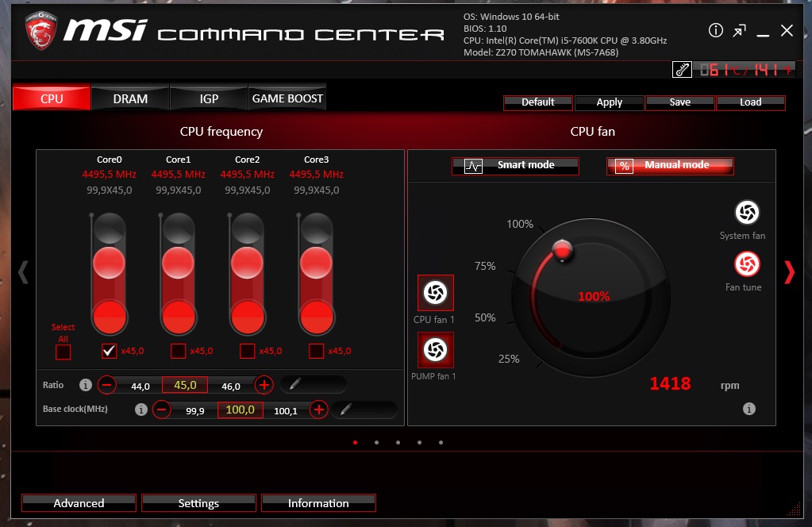
Task: Select the CPU fan 1 icon
Action: [x=436, y=293]
